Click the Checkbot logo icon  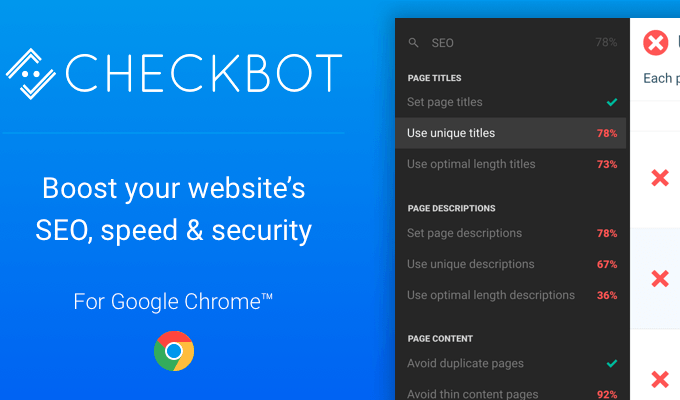(34, 72)
